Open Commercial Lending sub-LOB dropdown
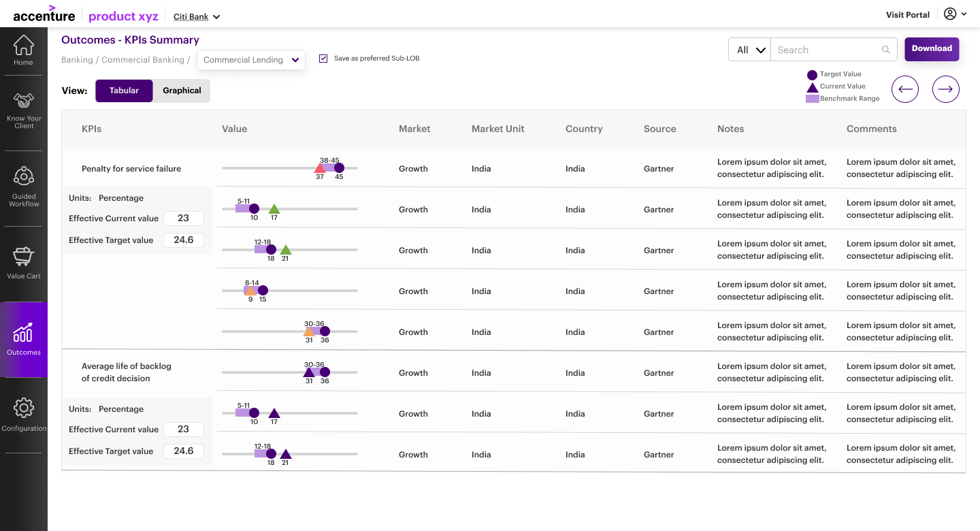 click(x=251, y=60)
